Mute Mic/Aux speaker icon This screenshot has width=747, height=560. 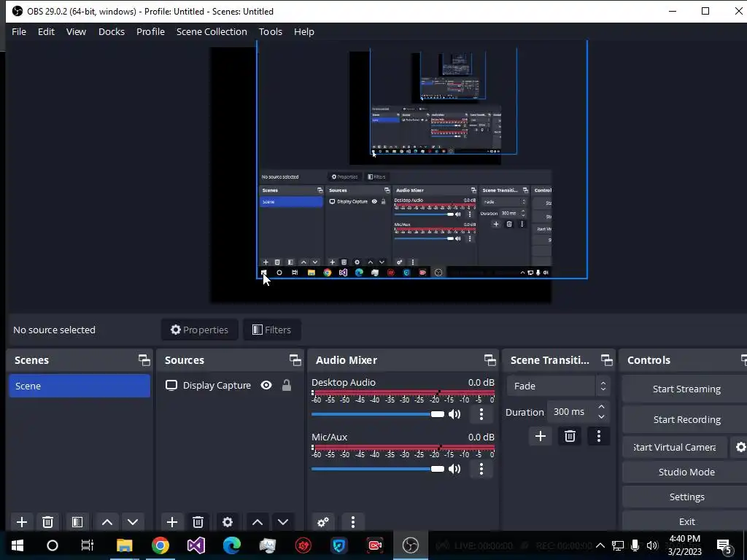[454, 469]
